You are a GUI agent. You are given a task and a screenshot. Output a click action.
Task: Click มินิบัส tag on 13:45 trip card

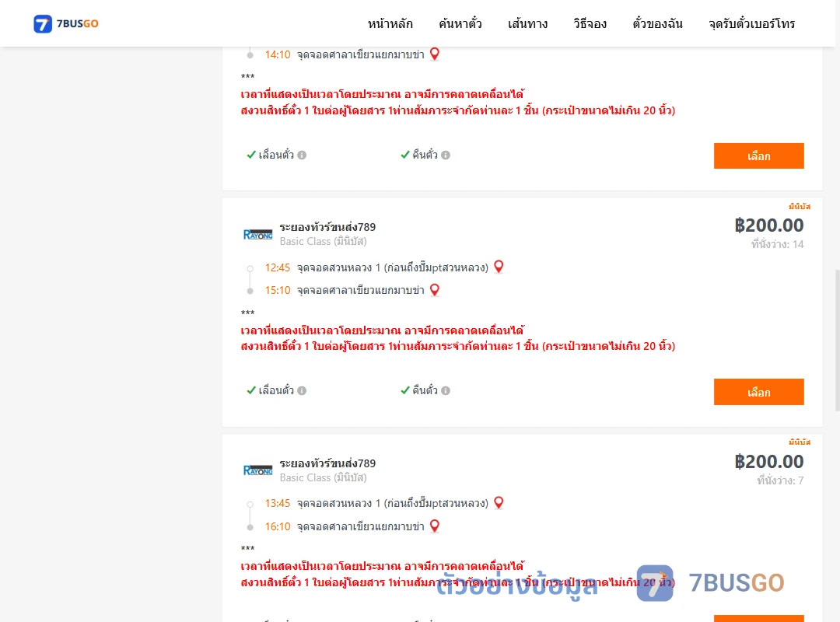coord(800,442)
